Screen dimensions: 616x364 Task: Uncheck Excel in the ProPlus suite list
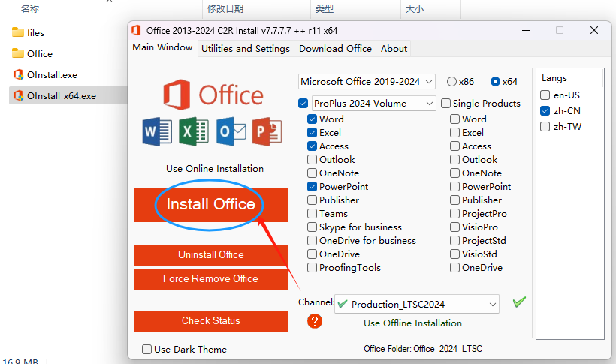[x=312, y=132]
